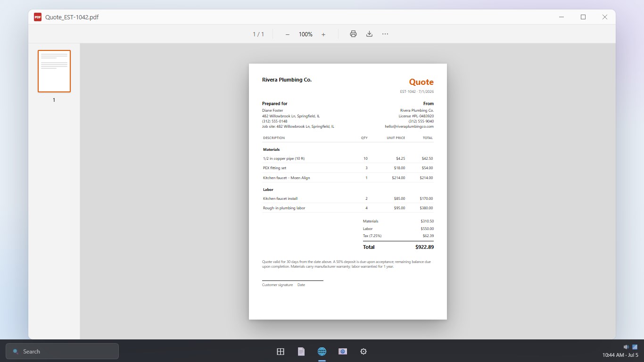Image resolution: width=644 pixels, height=362 pixels.
Task: Click the DESCRIPTION column header
Action: (x=274, y=138)
